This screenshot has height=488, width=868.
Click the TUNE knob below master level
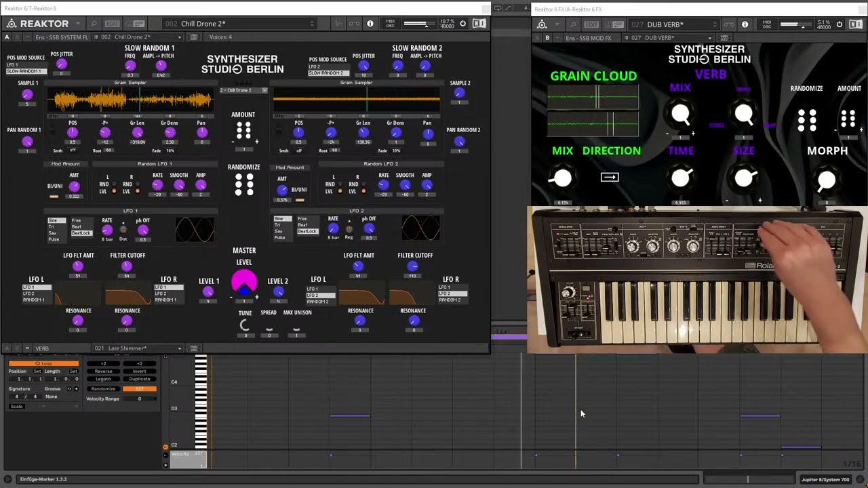point(245,326)
